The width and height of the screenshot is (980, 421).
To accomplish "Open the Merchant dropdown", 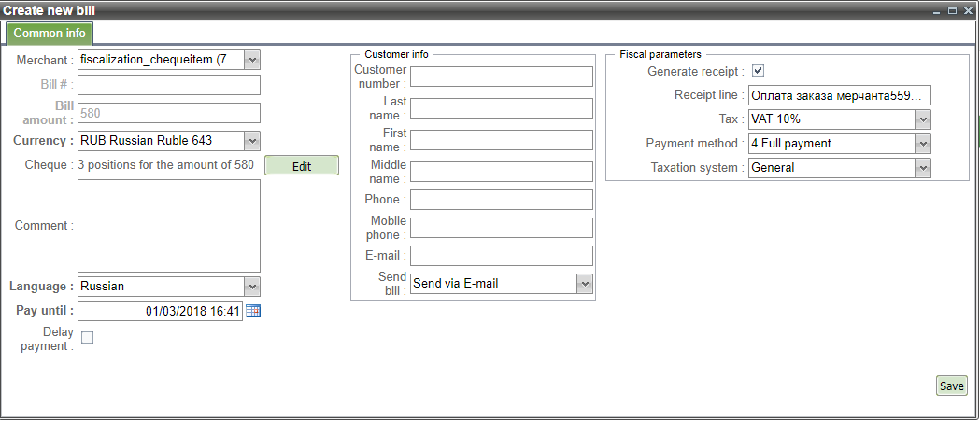I will [252, 60].
